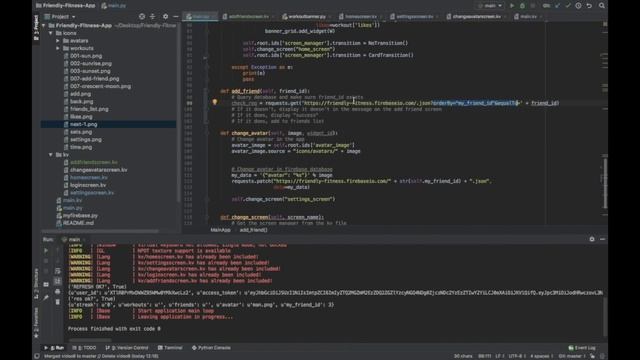Click the Project panel horizontal scrollbar
The width and height of the screenshot is (640, 360).
[x=100, y=231]
